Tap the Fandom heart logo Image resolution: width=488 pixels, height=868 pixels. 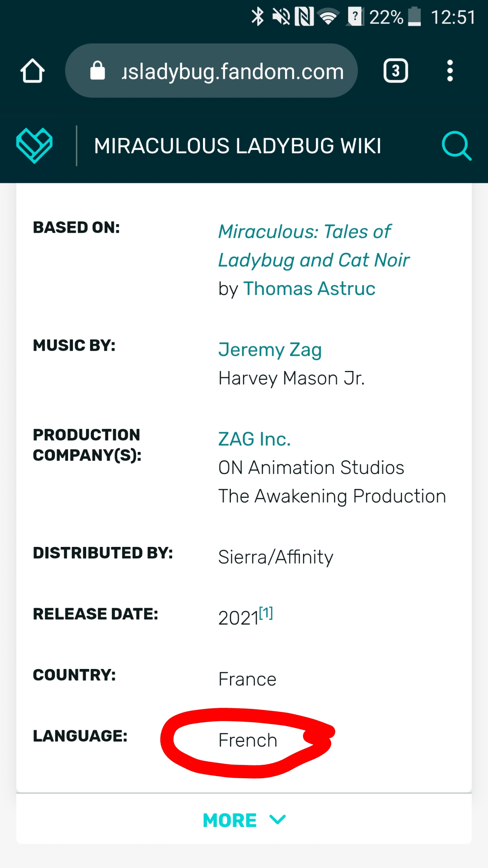point(34,146)
